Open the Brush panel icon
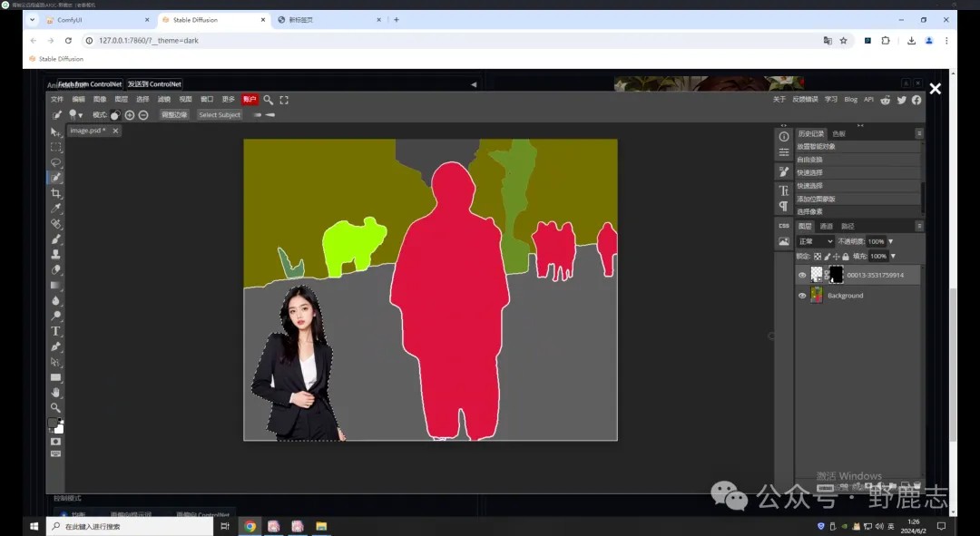Screen dimensions: 980x536 click(x=784, y=171)
